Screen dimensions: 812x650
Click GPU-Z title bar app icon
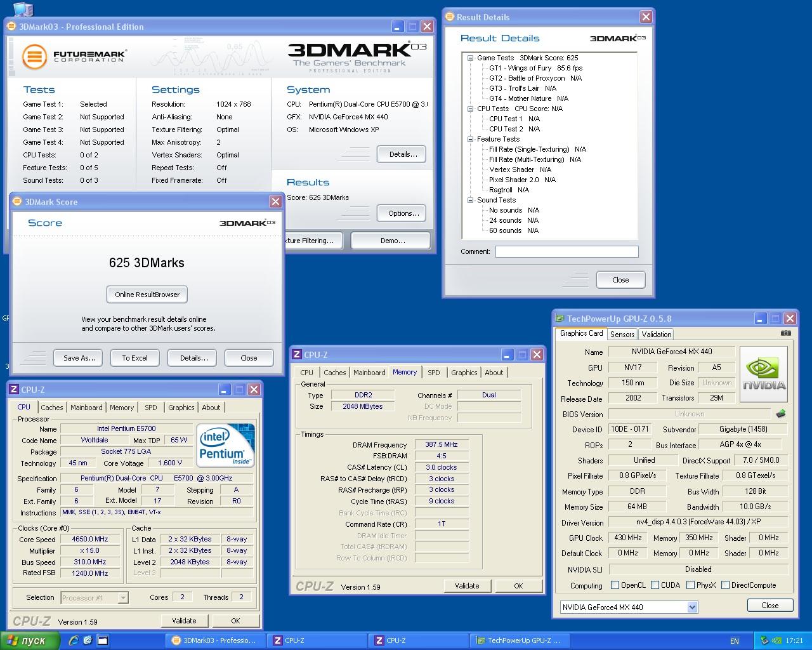pyautogui.click(x=560, y=319)
